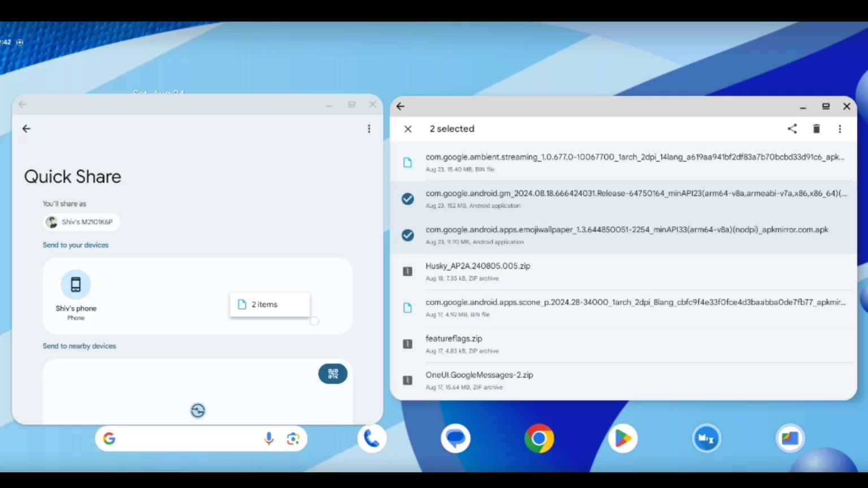
Task: Launch Chrome from the dock
Action: (x=539, y=438)
